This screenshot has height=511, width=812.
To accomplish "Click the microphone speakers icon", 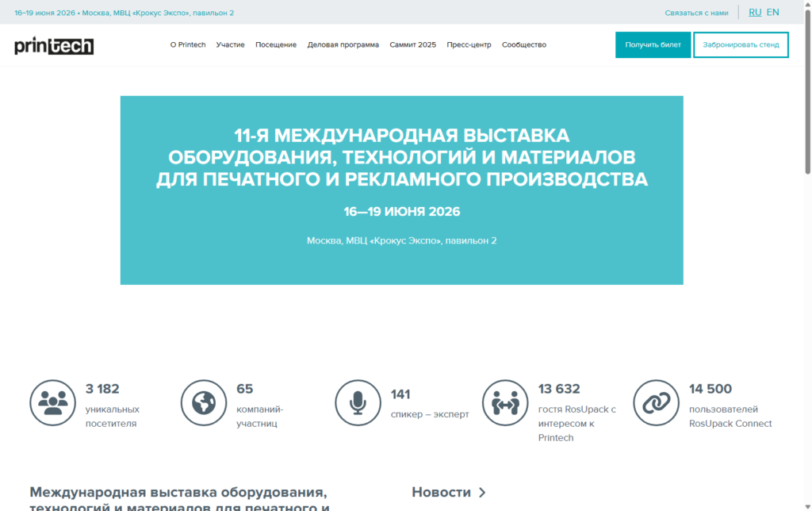I will pos(358,403).
